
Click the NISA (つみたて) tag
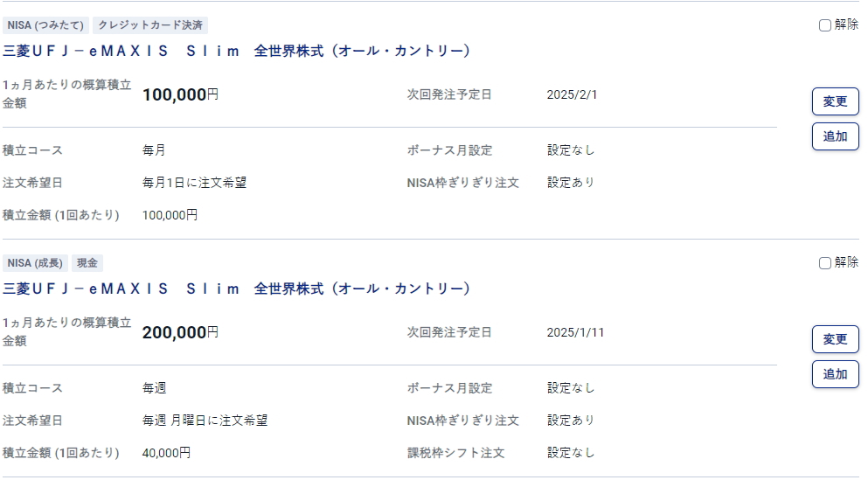coord(45,25)
